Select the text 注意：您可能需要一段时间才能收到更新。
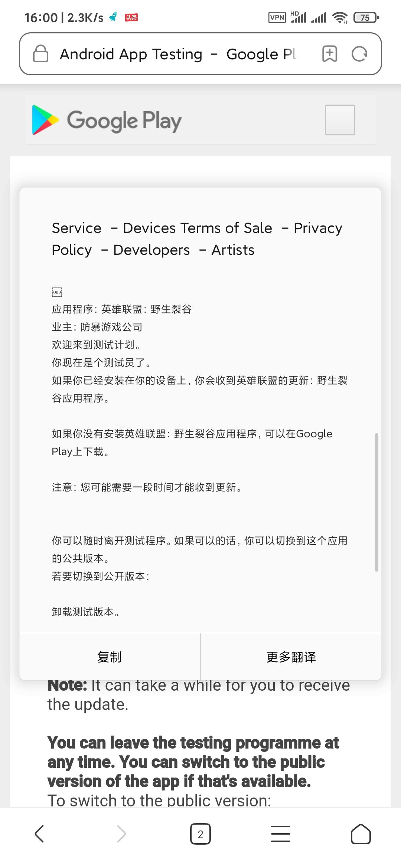The height and width of the screenshot is (868, 401). (148, 487)
